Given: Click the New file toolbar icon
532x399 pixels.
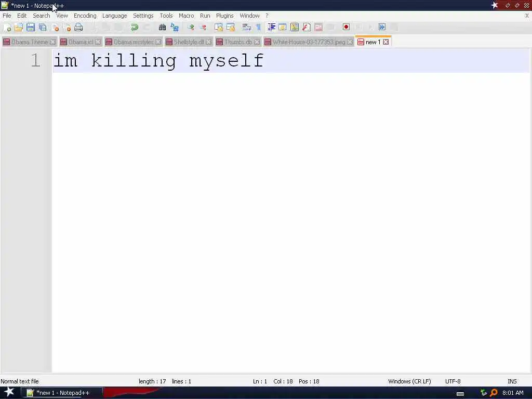Looking at the screenshot, I should 7,28.
